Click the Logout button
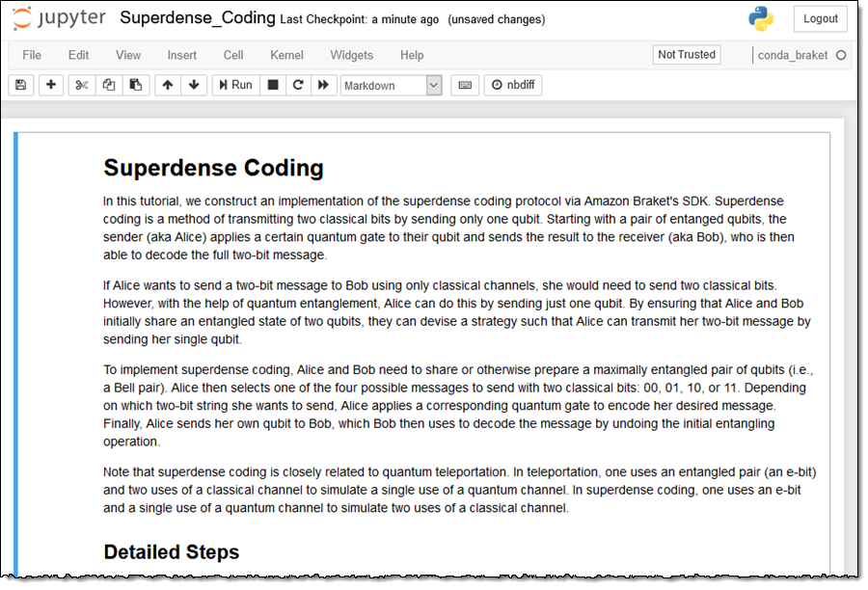Screen dimensions: 868x590 click(821, 19)
